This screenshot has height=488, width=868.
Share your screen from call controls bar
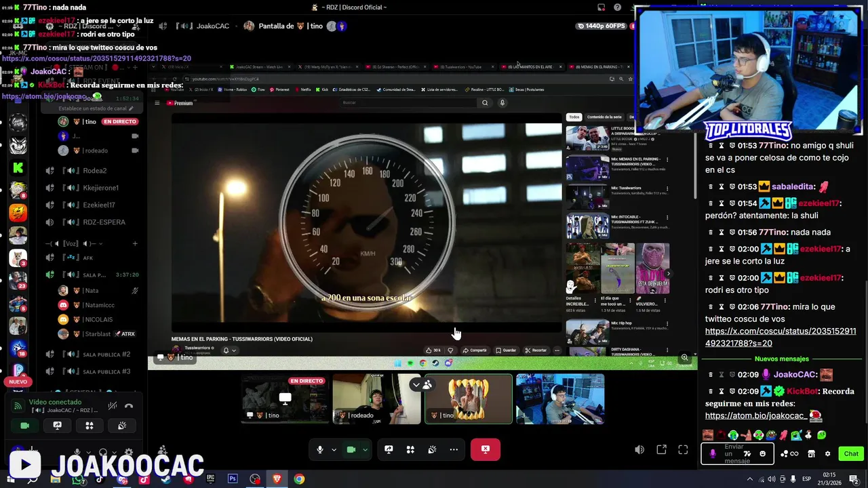coord(389,449)
